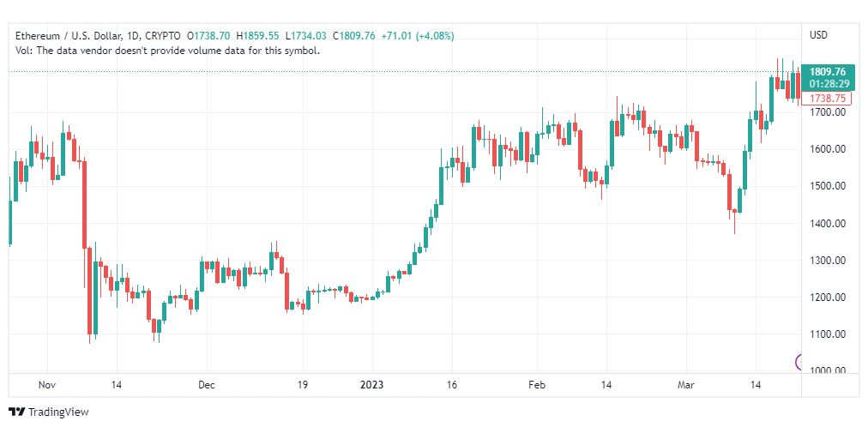
Task: Click the TradingView logo
Action: (x=48, y=412)
